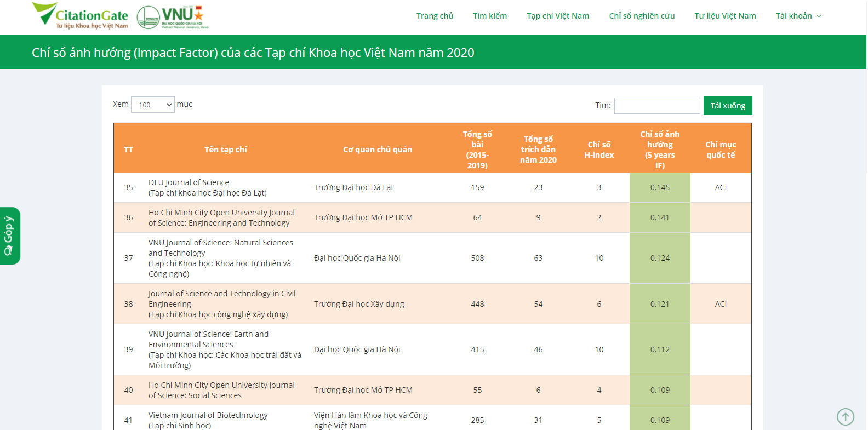Select Tư liệu Việt Nam menu item
868x430 pixels.
725,16
